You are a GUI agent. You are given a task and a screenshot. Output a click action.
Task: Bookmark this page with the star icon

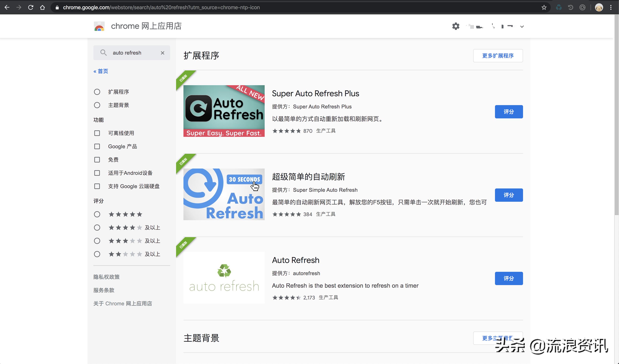click(544, 7)
